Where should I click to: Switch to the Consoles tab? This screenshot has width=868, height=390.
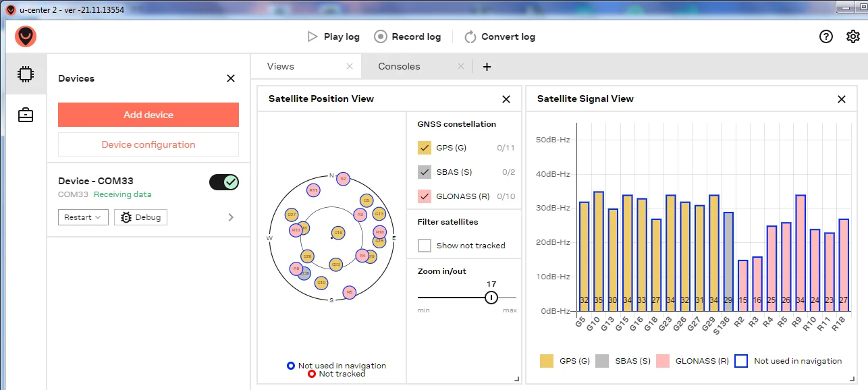[399, 66]
